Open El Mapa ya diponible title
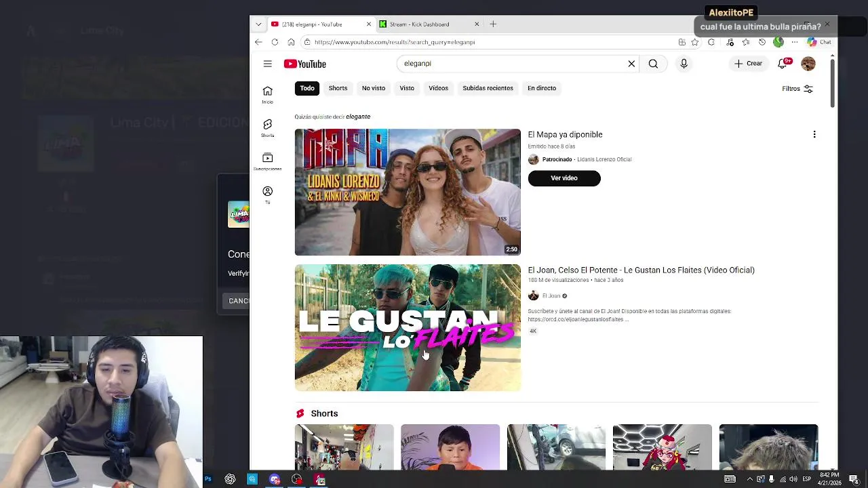 click(565, 135)
